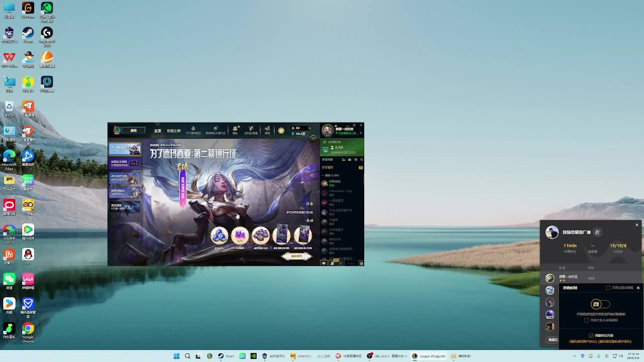Enable the 开启大乱斗 recording checkbox
This screenshot has width=644, height=362.
click(x=587, y=320)
